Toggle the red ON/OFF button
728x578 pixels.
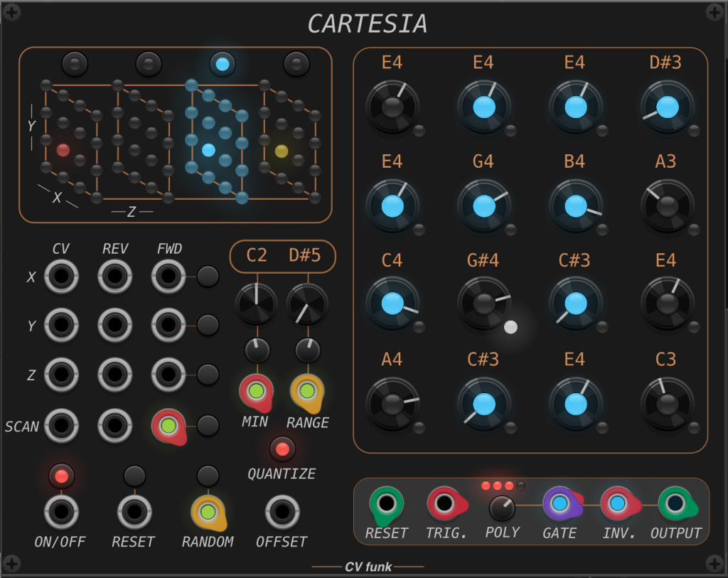[61, 476]
